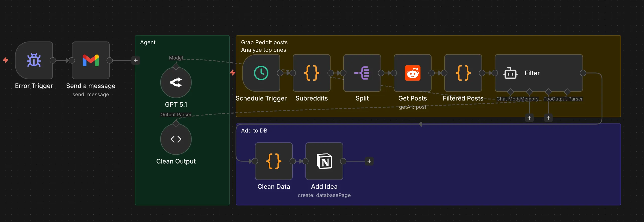644x222 pixels.
Task: Click the 'getAll: post' subtitle
Action: (x=413, y=107)
